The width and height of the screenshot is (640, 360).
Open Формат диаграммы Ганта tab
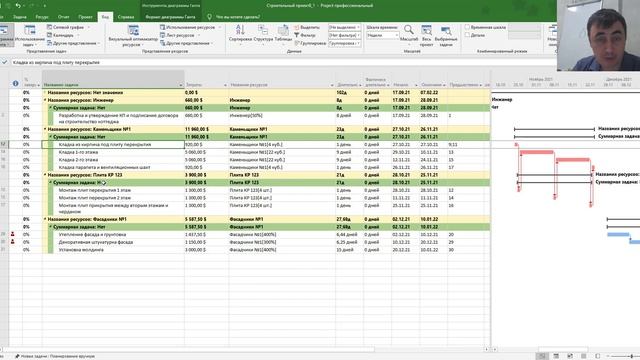[x=170, y=17]
